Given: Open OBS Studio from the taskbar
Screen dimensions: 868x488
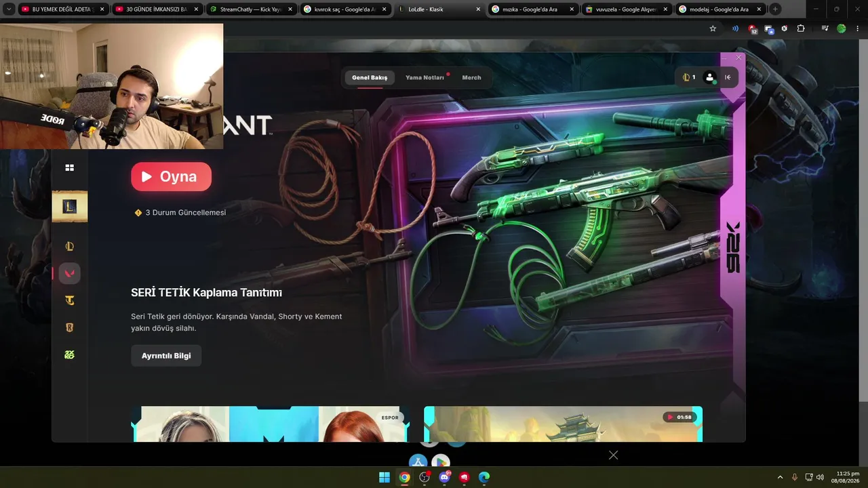Looking at the screenshot, I should pyautogui.click(x=425, y=477).
